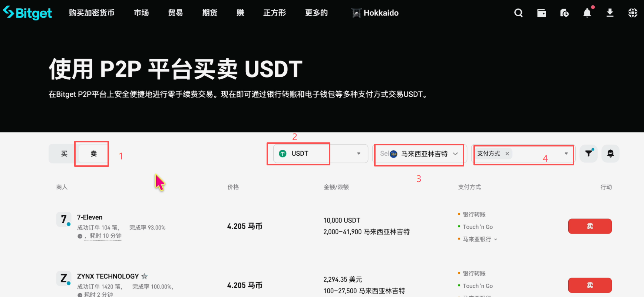The image size is (644, 297).
Task: Open the 购买加密货币 menu
Action: (x=92, y=13)
